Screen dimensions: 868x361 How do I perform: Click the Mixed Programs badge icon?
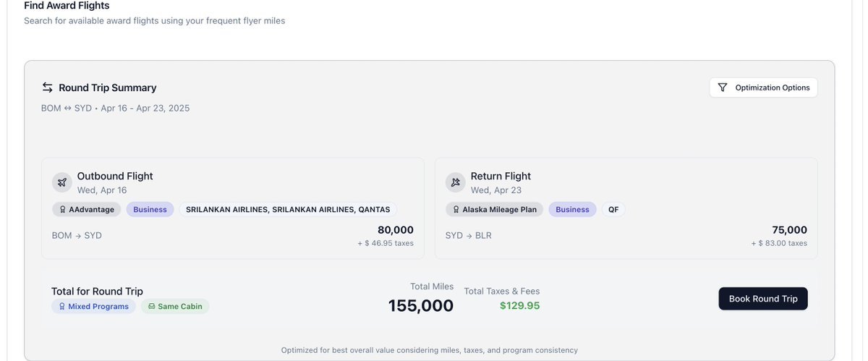(x=61, y=307)
